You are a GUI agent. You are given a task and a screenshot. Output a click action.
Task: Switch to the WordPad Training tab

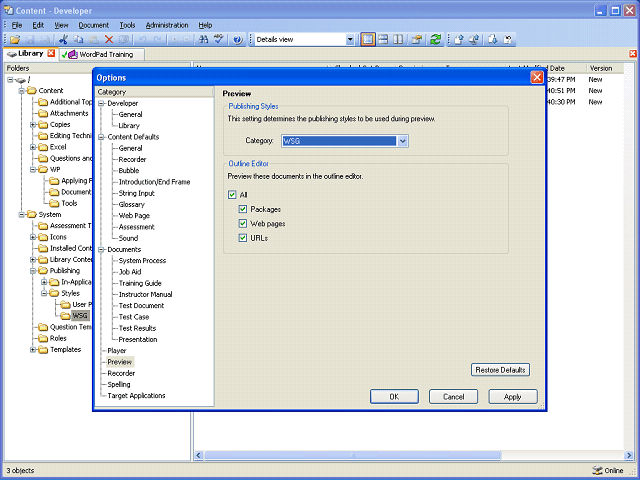[x=101, y=54]
